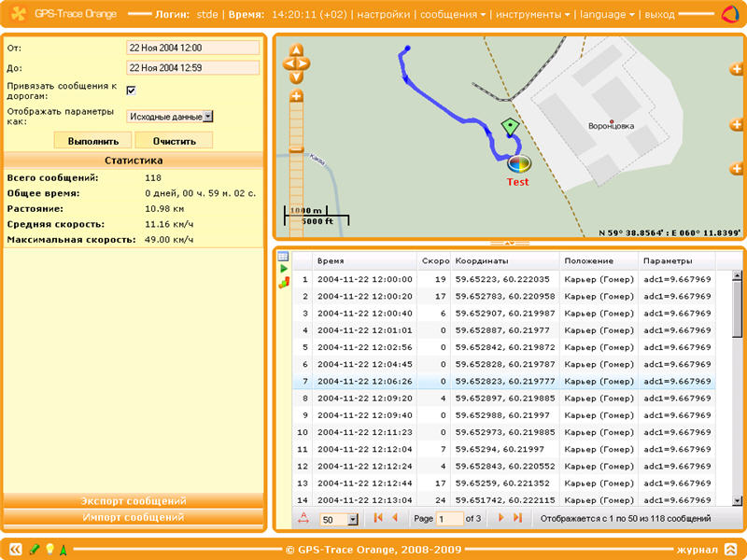Jump to the last page of messages
Viewport: 747px width, 560px height.
tap(518, 518)
